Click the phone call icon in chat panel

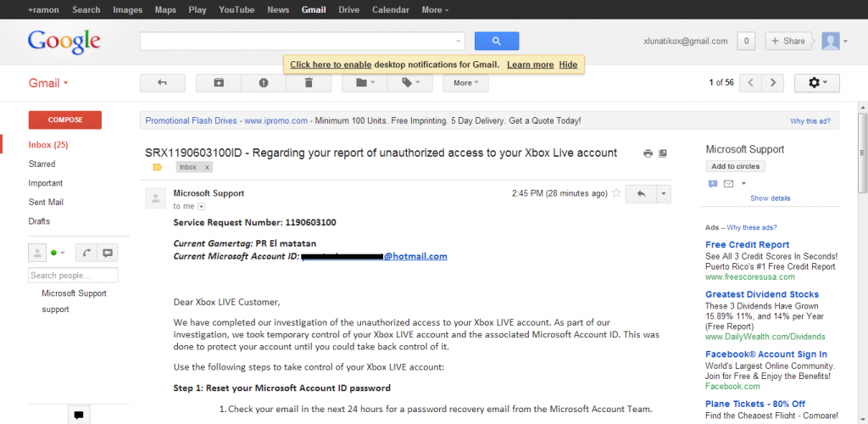(86, 253)
